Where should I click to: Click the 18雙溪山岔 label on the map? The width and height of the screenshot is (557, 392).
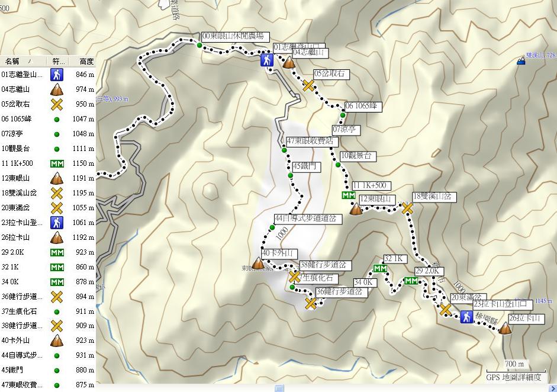pyautogui.click(x=434, y=197)
